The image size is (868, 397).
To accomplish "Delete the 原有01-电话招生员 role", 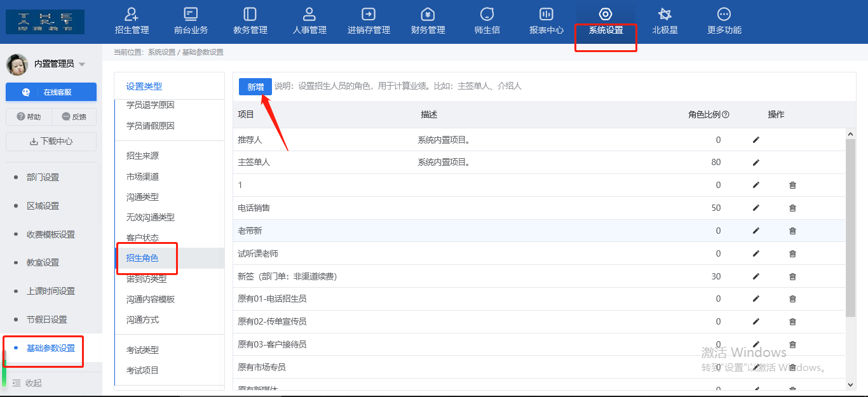I will click(792, 299).
